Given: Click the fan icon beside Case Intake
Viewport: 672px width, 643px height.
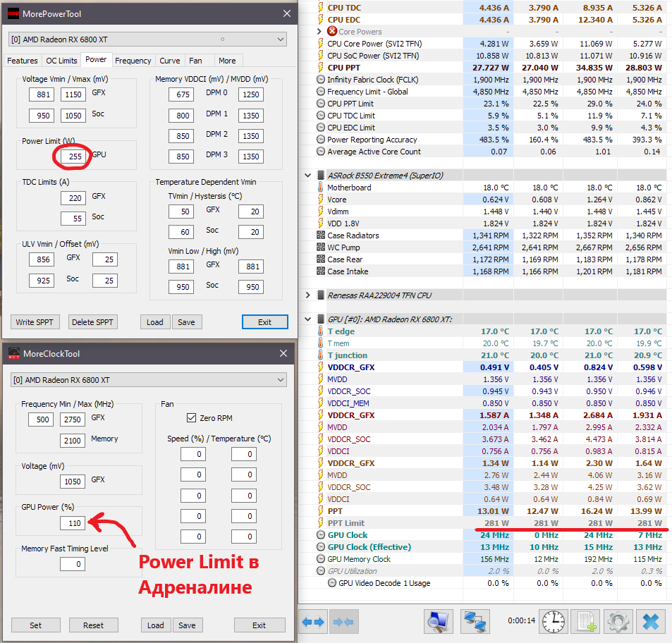Looking at the screenshot, I should tap(321, 271).
